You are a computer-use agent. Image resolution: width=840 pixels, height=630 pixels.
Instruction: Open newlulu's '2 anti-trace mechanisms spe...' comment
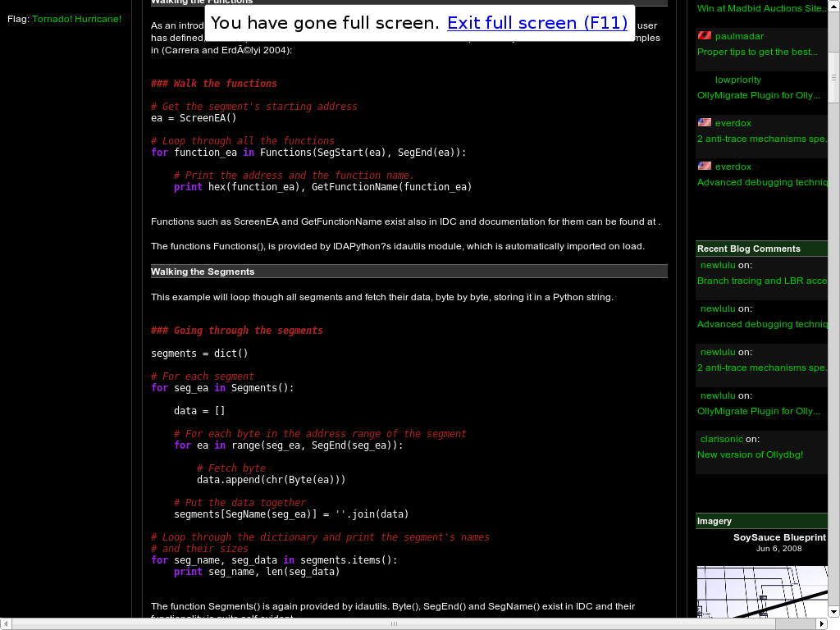[x=762, y=367]
